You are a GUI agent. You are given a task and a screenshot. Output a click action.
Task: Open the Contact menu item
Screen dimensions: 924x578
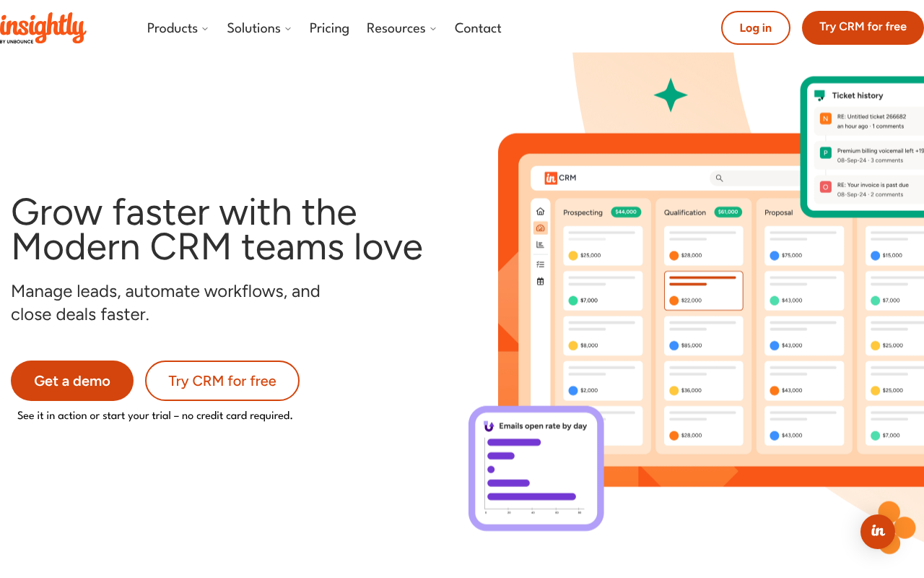(x=478, y=28)
